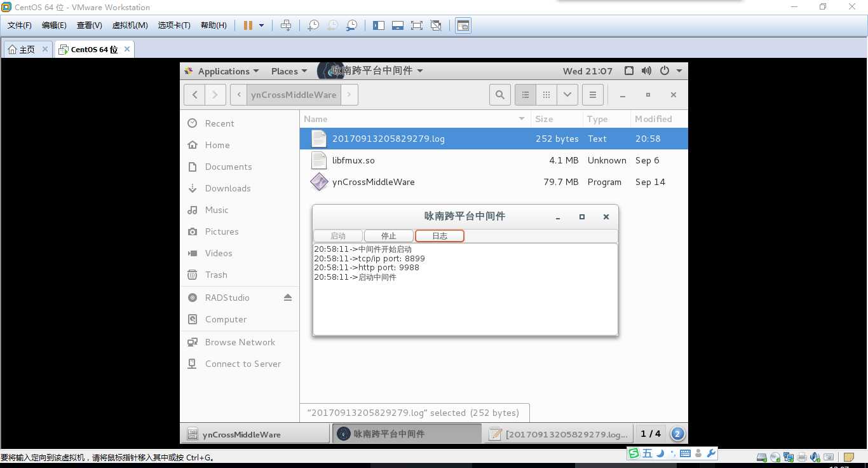
Task: Open Downloads in the sidebar
Action: 240,188
